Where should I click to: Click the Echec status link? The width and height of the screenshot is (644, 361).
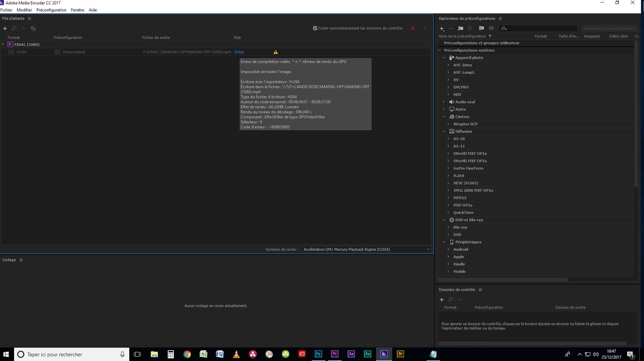tap(239, 52)
